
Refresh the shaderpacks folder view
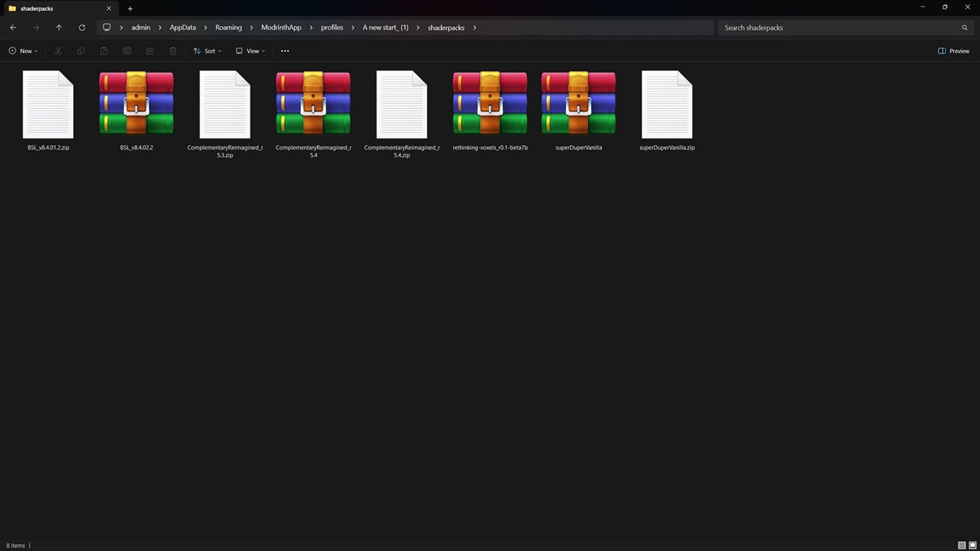click(x=82, y=28)
